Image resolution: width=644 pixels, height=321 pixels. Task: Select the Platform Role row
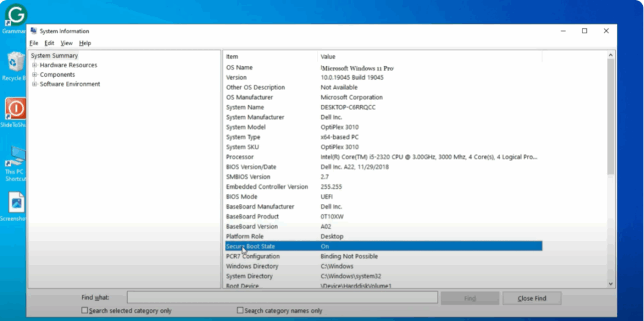tap(383, 236)
